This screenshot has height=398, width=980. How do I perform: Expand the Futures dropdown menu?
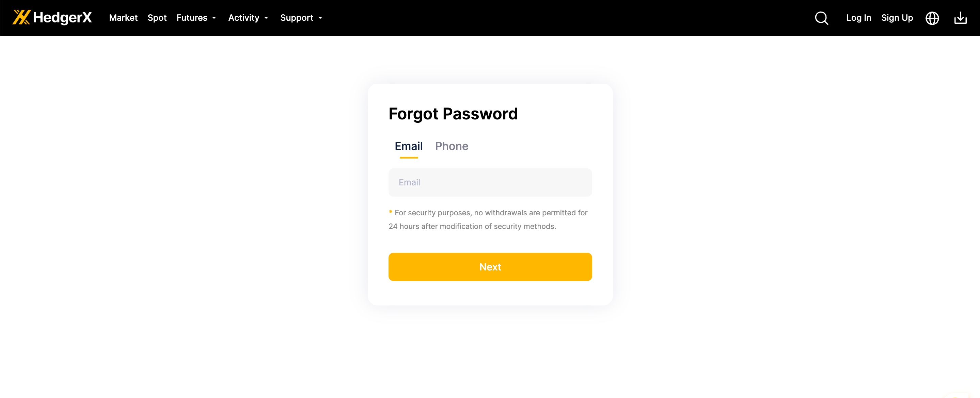click(x=192, y=18)
